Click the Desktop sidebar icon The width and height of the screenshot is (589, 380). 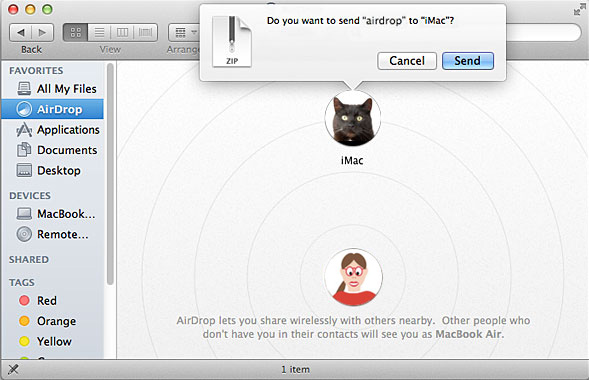[24, 170]
